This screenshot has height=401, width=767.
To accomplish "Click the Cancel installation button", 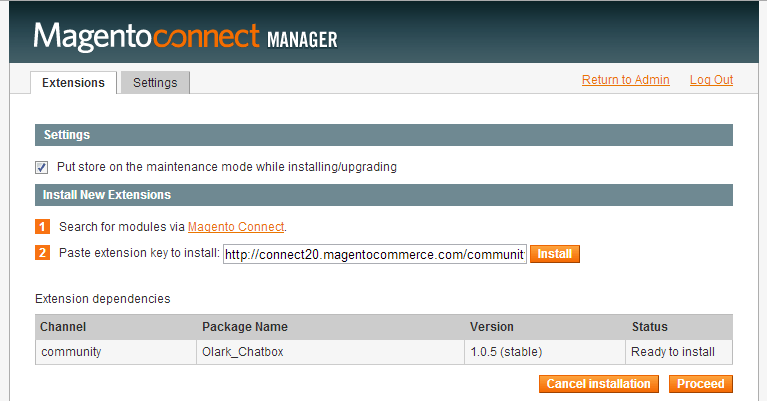I will point(598,384).
